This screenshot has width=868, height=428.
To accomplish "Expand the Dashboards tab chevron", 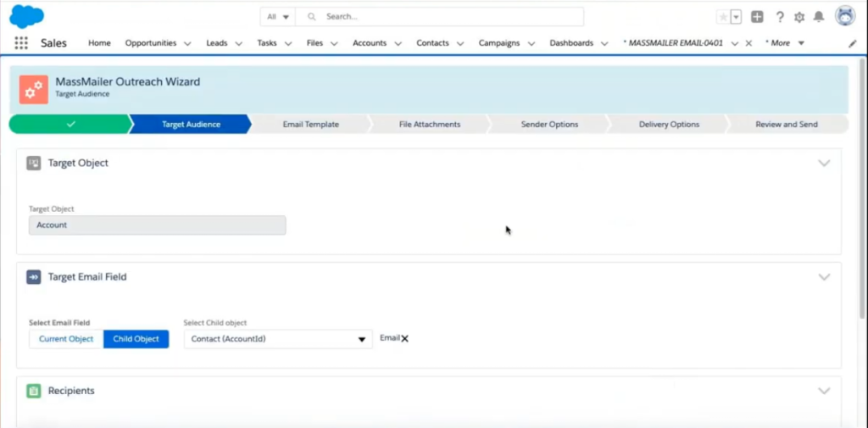I will pyautogui.click(x=604, y=43).
